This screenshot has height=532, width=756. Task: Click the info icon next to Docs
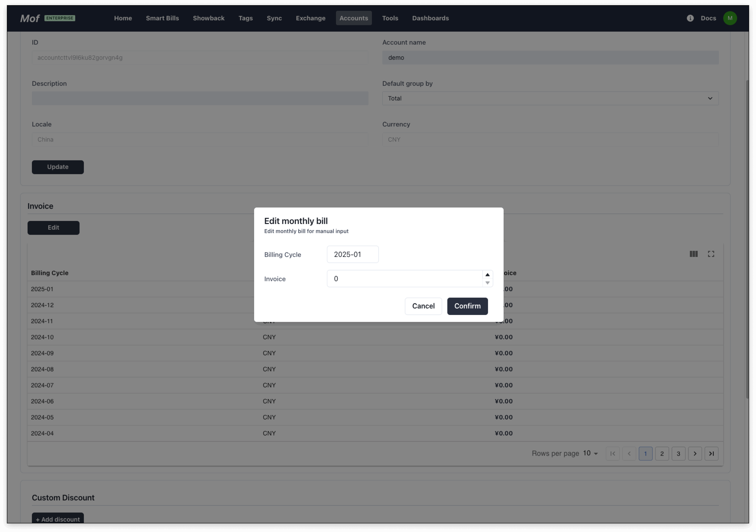pos(690,18)
